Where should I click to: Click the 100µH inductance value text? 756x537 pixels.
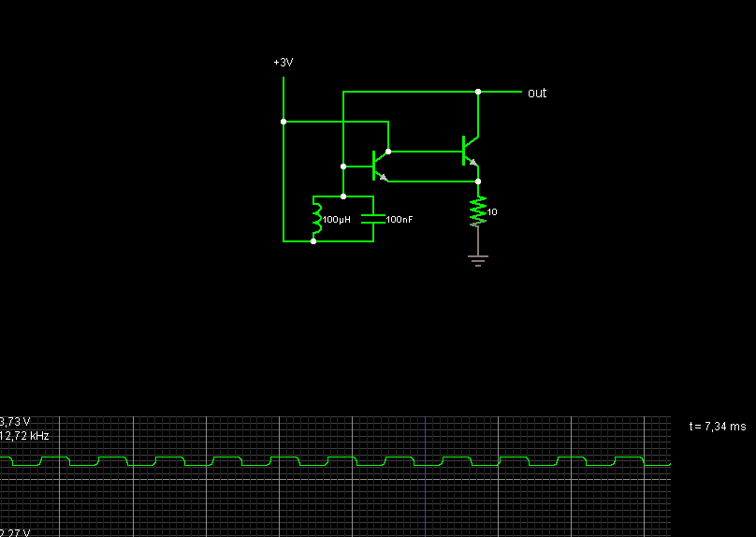[336, 219]
